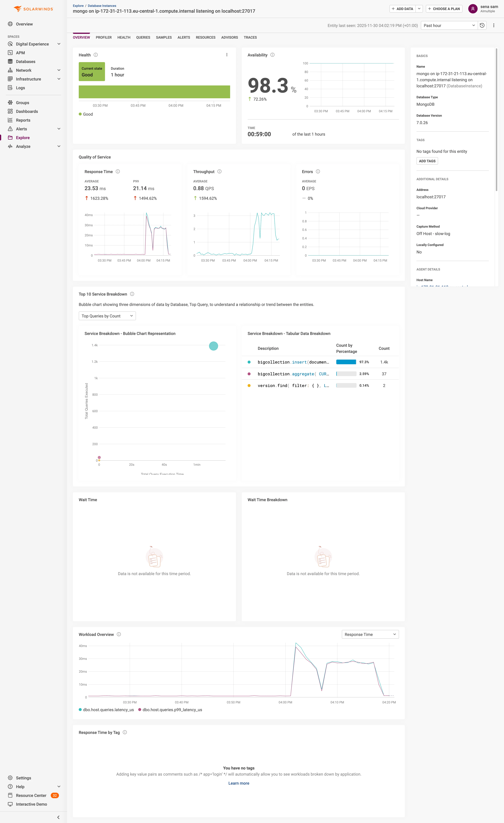The image size is (504, 823).
Task: Click the Errors info icon
Action: click(x=318, y=172)
